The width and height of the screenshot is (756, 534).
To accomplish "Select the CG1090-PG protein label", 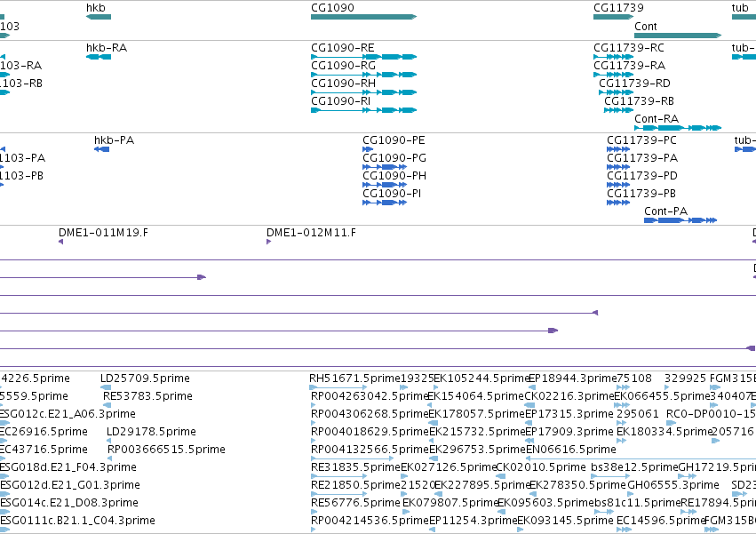I will (394, 158).
